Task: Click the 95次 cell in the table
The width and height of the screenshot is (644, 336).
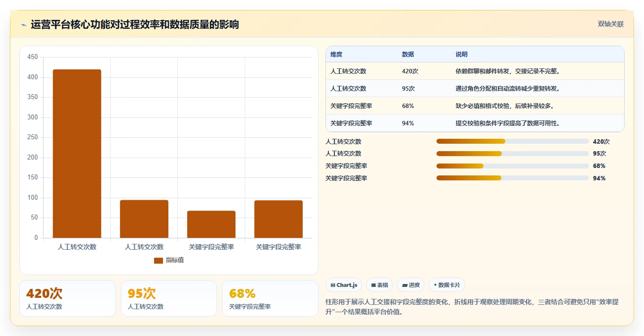Action: coord(408,89)
